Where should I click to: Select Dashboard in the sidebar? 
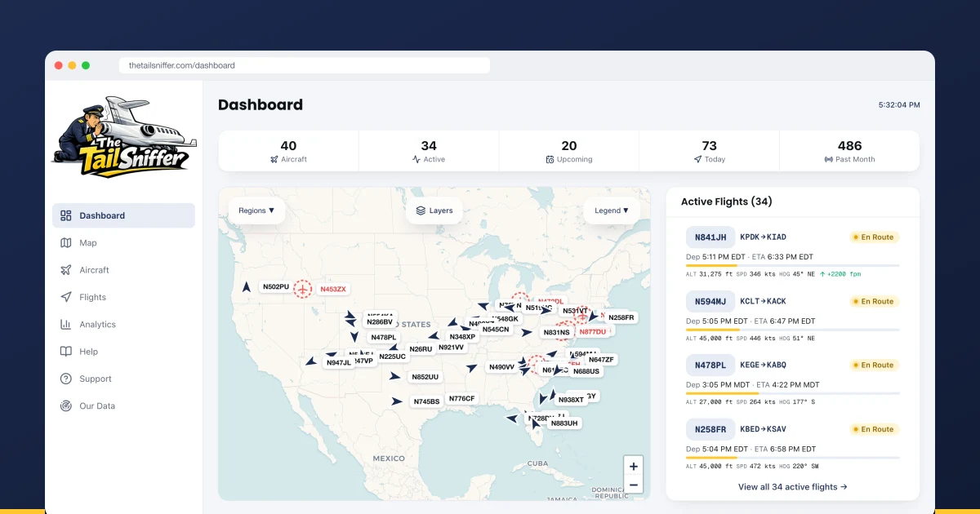(124, 215)
